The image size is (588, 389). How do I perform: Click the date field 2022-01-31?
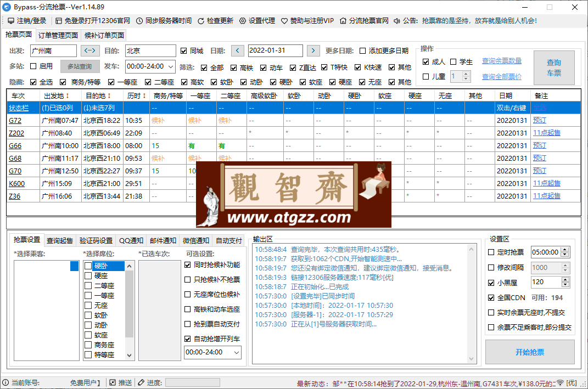coord(275,50)
